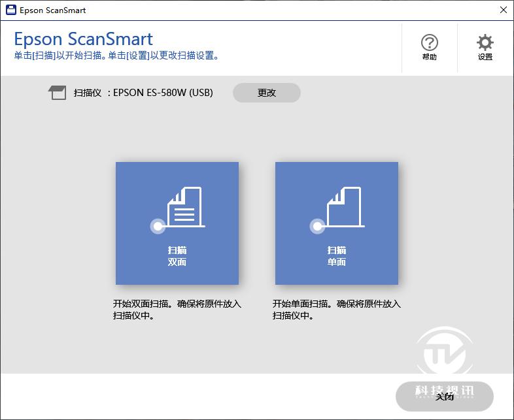The height and width of the screenshot is (420, 514).
Task: Select the text 扫描仪：EPSON ES-580W (USB)
Action: pos(143,93)
